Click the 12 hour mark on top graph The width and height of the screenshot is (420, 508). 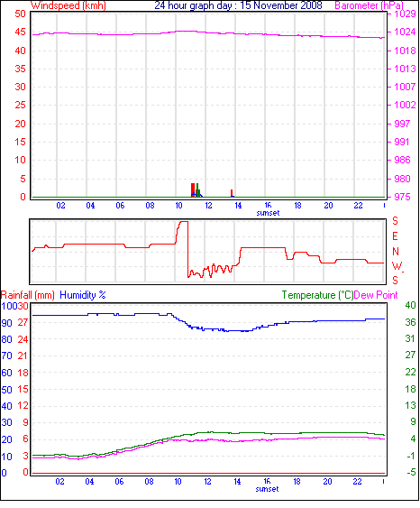coord(209,206)
